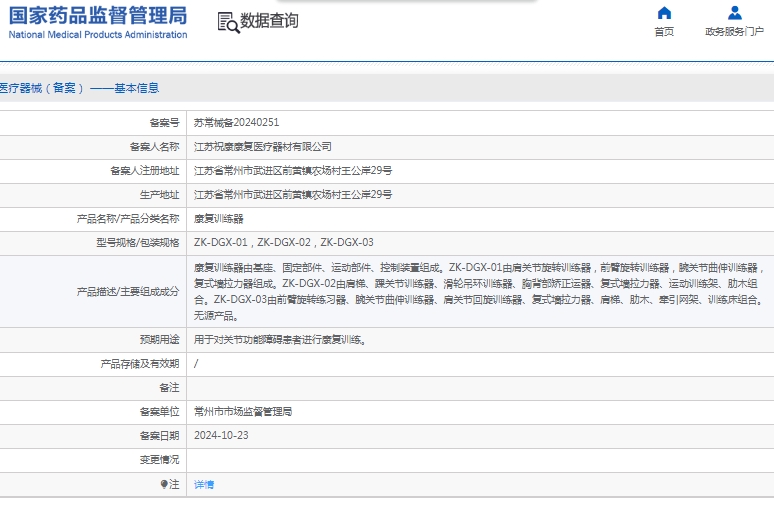Click the 国家药品监督管理局 logo title

(98, 15)
